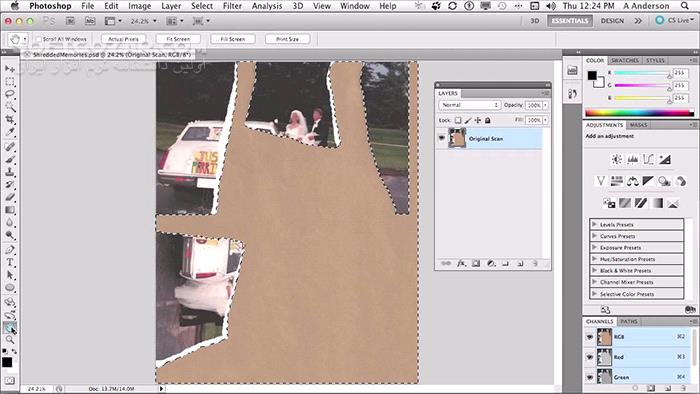Screen dimensions: 700x394
Task: Click the Add layer mask icon
Action: point(476,264)
